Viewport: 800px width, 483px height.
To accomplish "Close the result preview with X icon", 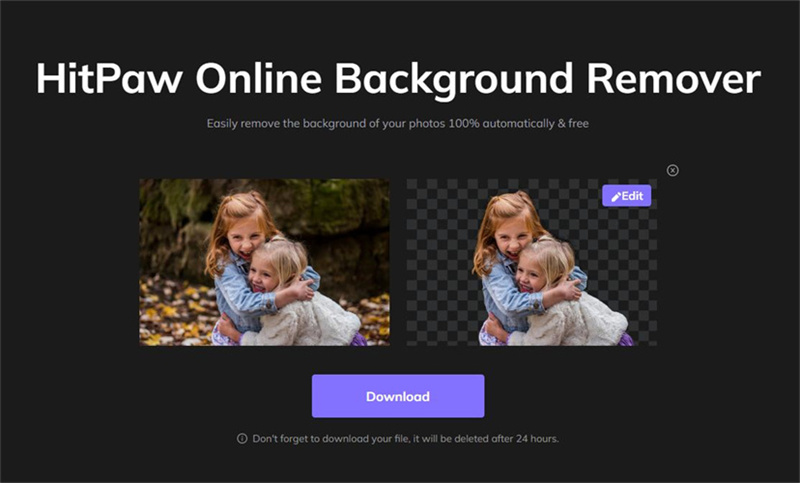I will (x=672, y=170).
